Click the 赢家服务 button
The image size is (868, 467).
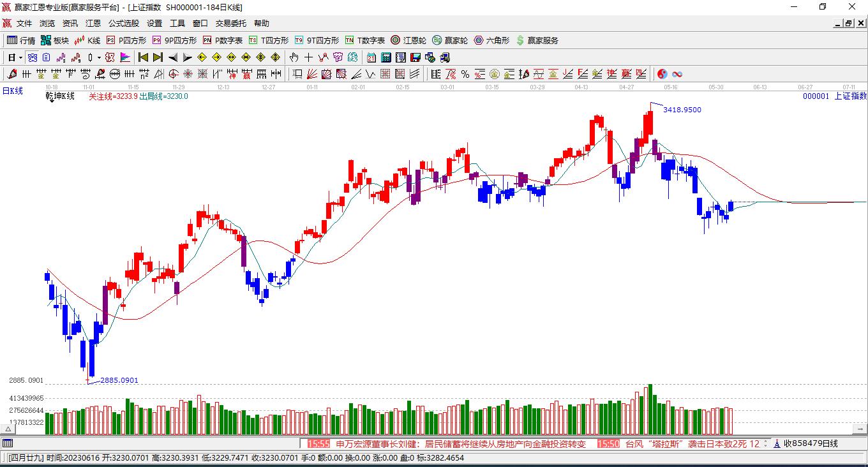pyautogui.click(x=537, y=40)
